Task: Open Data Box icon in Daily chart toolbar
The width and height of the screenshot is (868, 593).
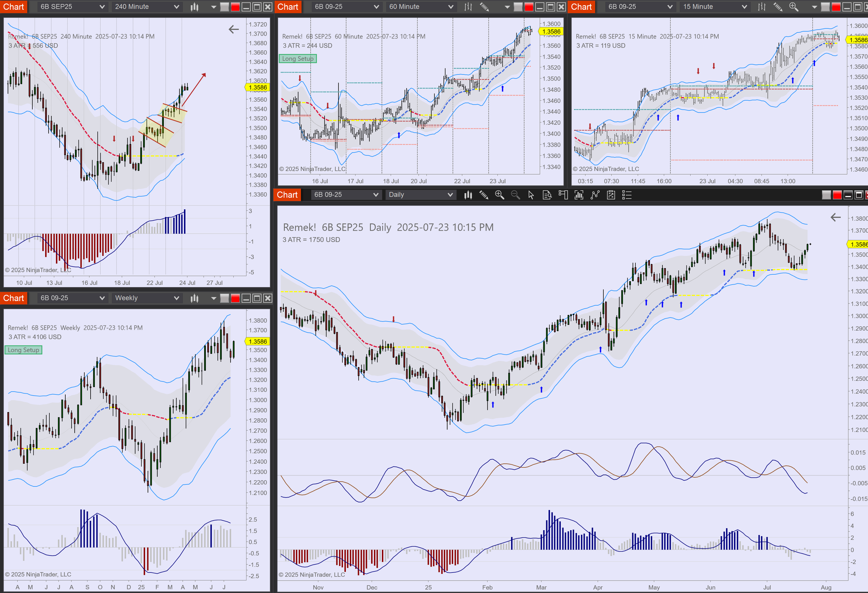Action: coord(547,195)
